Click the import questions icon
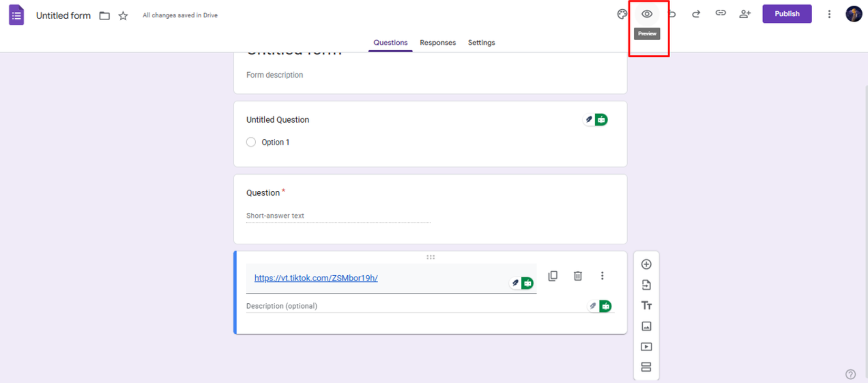Viewport: 868px width, 383px height. click(646, 285)
